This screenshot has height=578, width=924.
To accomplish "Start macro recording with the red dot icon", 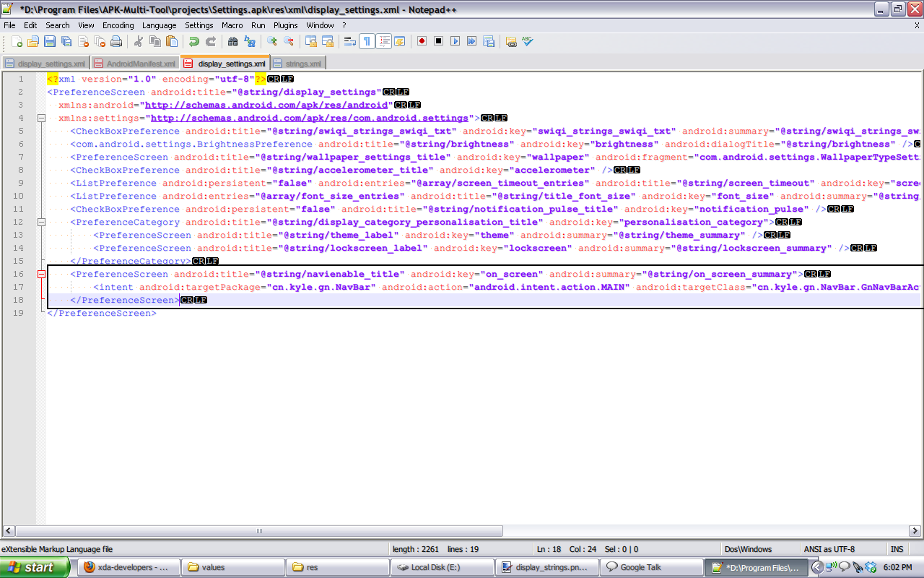I will point(422,41).
